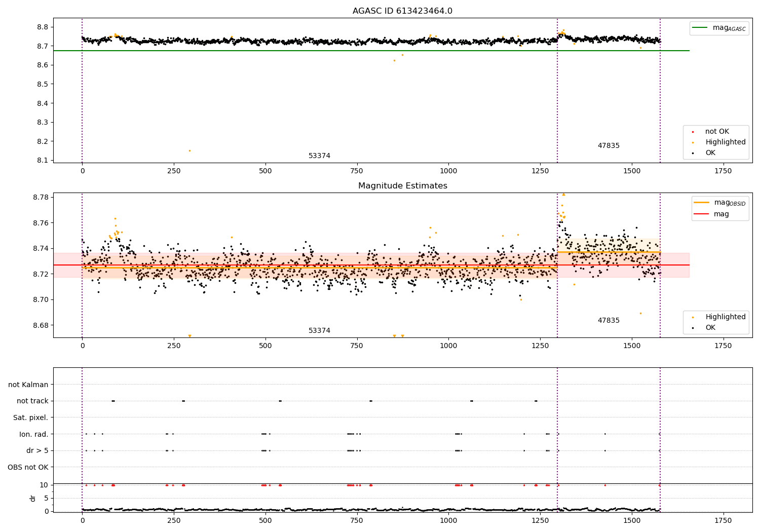Click the '1500' x-axis tick in middle panel
The width and height of the screenshot is (760, 532).
coord(631,346)
